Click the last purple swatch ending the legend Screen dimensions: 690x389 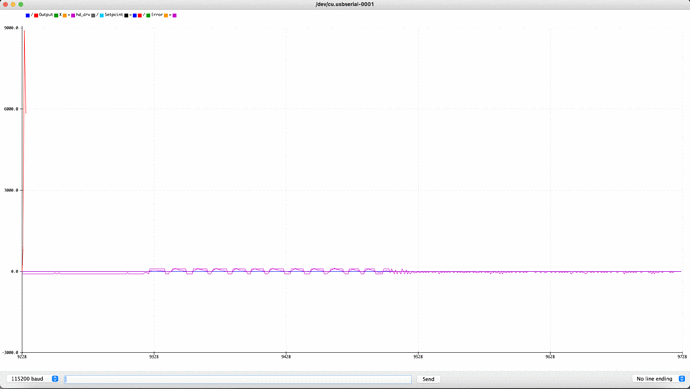(174, 15)
